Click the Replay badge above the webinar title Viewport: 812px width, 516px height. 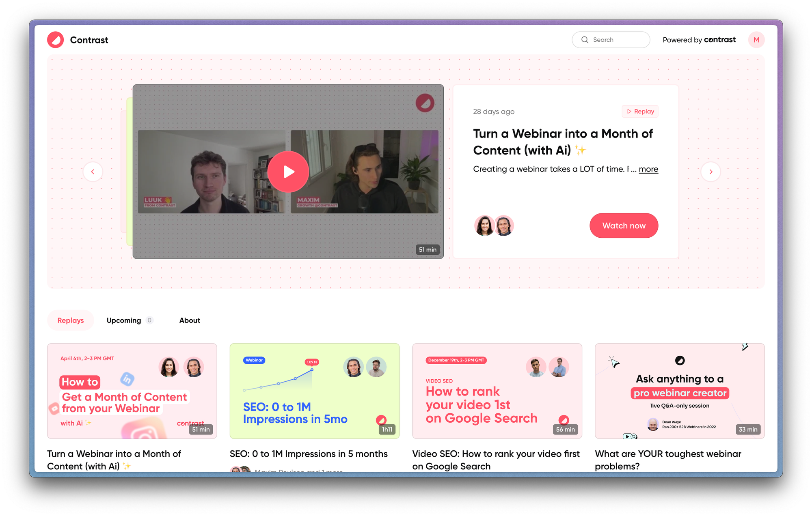[x=640, y=111]
